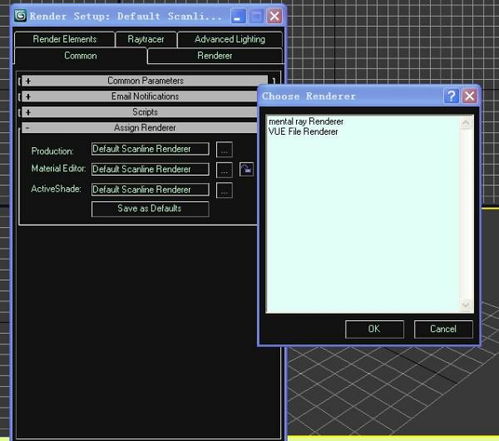Open the Choose Renderer help question mark

tap(451, 96)
